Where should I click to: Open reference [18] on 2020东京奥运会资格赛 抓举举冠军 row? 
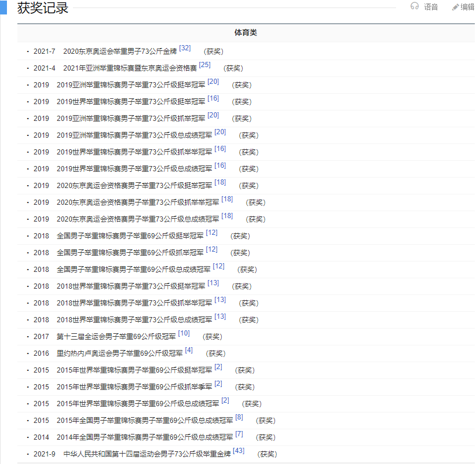pos(227,199)
